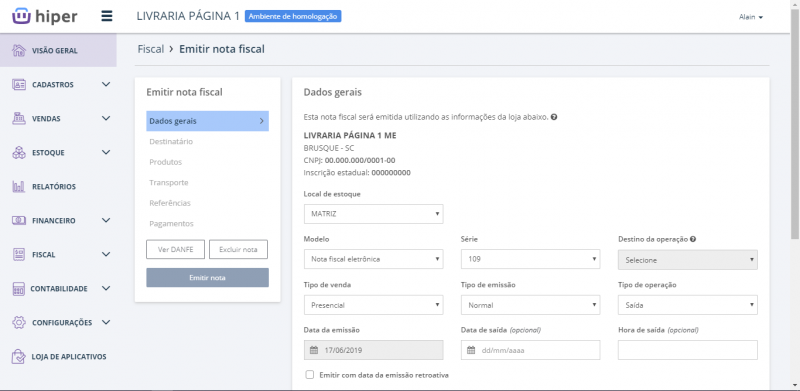Viewport: 800px width, 391px height.
Task: Click the Relatórios chart icon
Action: (x=18, y=187)
